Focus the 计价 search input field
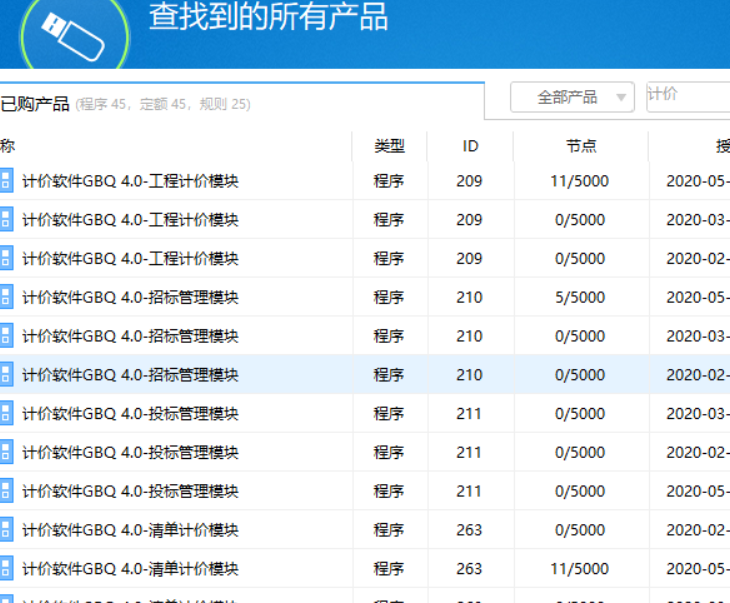 (x=688, y=97)
